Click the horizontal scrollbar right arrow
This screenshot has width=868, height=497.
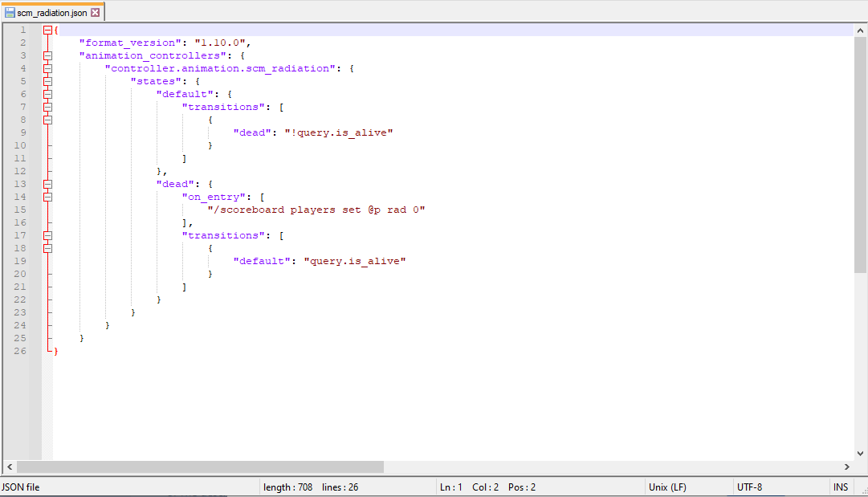[846, 466]
